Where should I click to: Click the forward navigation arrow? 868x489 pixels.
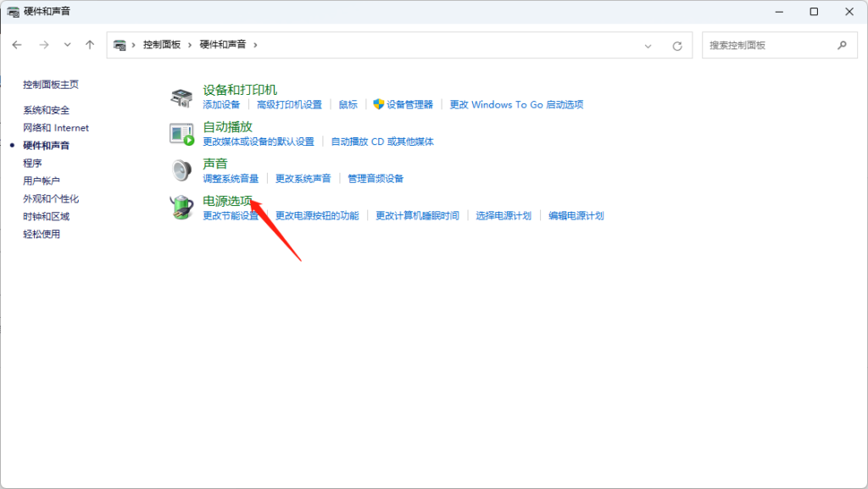[44, 45]
